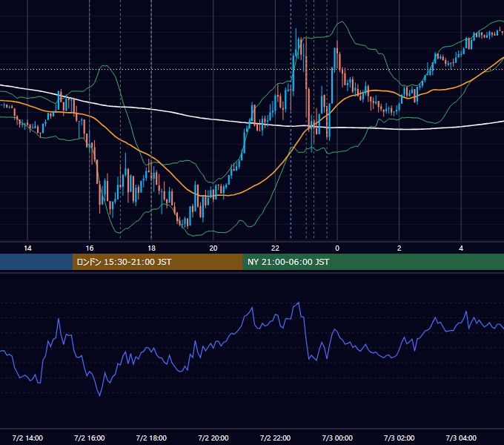Click the 7/3 02:00 time label
The image size is (504, 445).
pyautogui.click(x=399, y=438)
